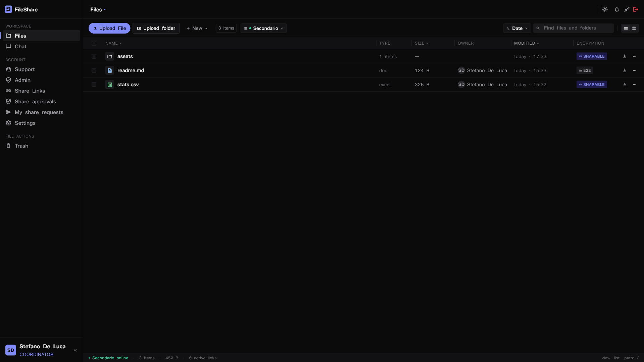Click the search magnifier icon
Screen dimensions: 644x362
538,28
